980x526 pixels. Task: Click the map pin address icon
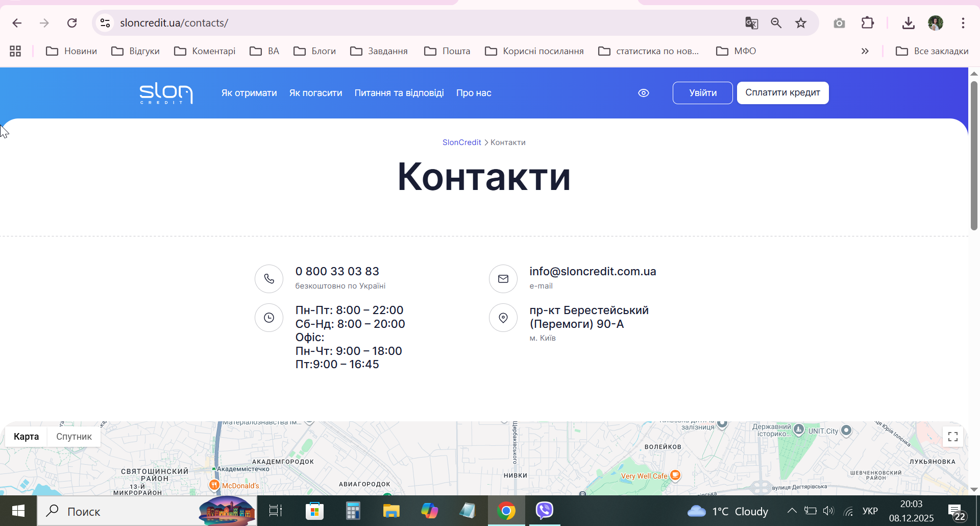point(503,318)
